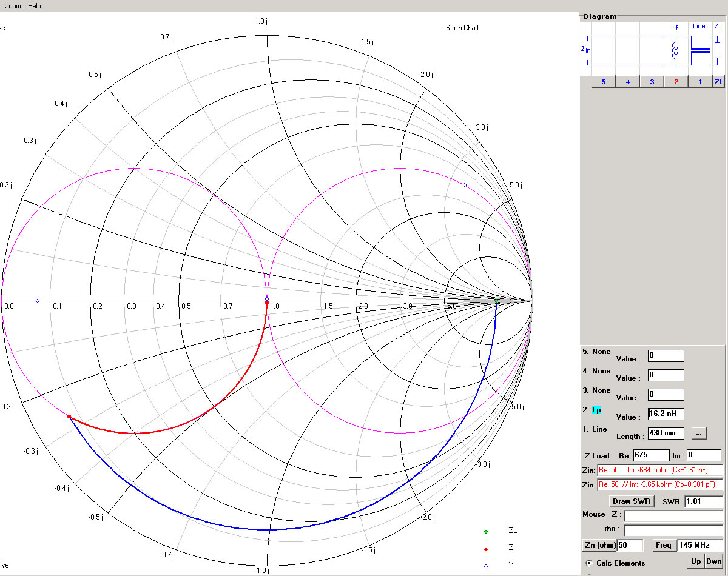Select the red slot 2 button
728x576 pixels.
coord(676,82)
